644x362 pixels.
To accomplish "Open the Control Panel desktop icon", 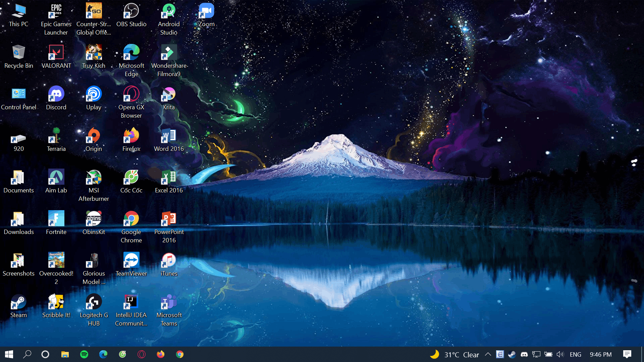I will click(19, 99).
